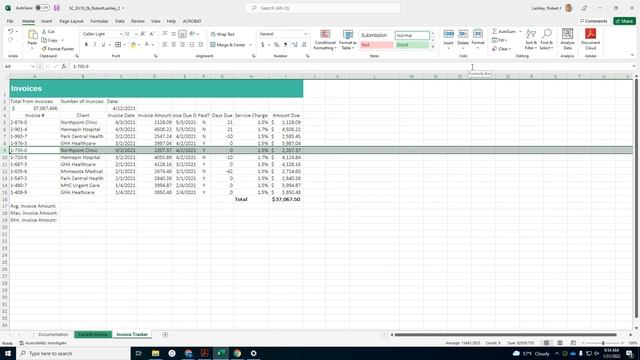Click the Merge & Center icon
Screen dimensions: 640x360
[213, 44]
